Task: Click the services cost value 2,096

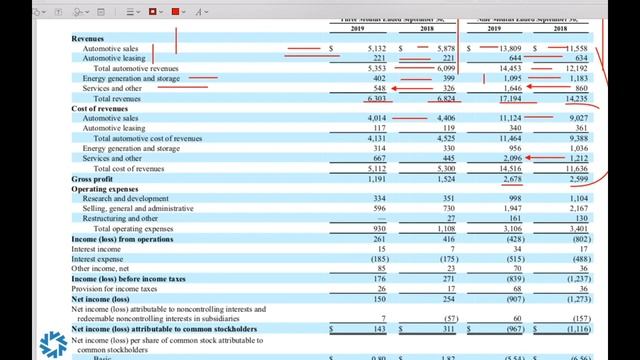Action: [512, 158]
